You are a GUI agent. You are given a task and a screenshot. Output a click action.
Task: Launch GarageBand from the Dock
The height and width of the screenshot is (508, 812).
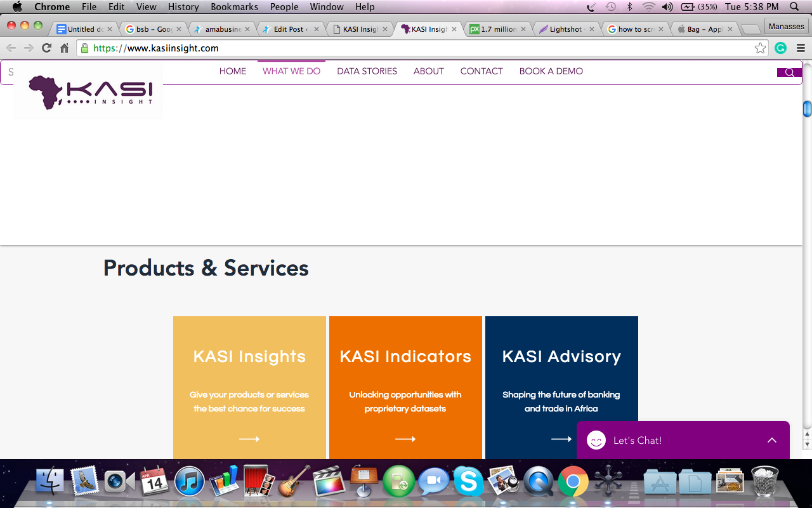[x=294, y=481]
